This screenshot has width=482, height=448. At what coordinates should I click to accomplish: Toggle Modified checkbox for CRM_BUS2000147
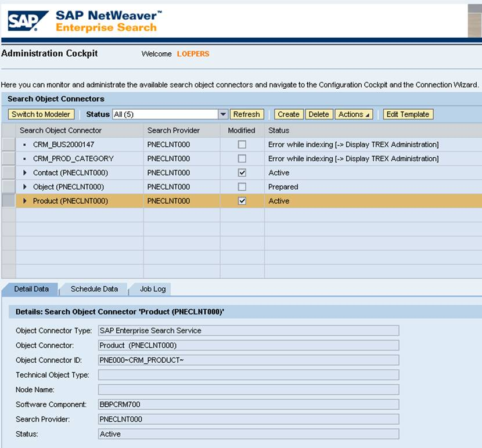pos(242,144)
